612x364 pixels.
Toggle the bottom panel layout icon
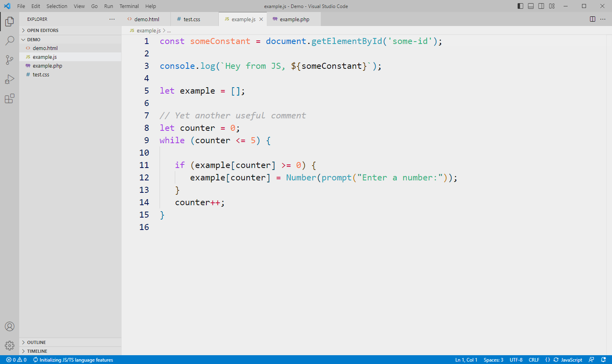click(531, 6)
